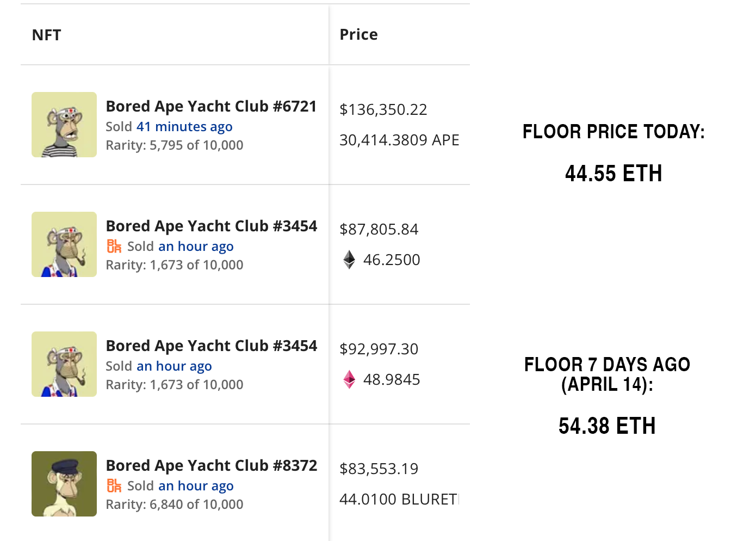Click the black Ethereum icon next to 46.2500
The image size is (756, 541).
click(349, 260)
